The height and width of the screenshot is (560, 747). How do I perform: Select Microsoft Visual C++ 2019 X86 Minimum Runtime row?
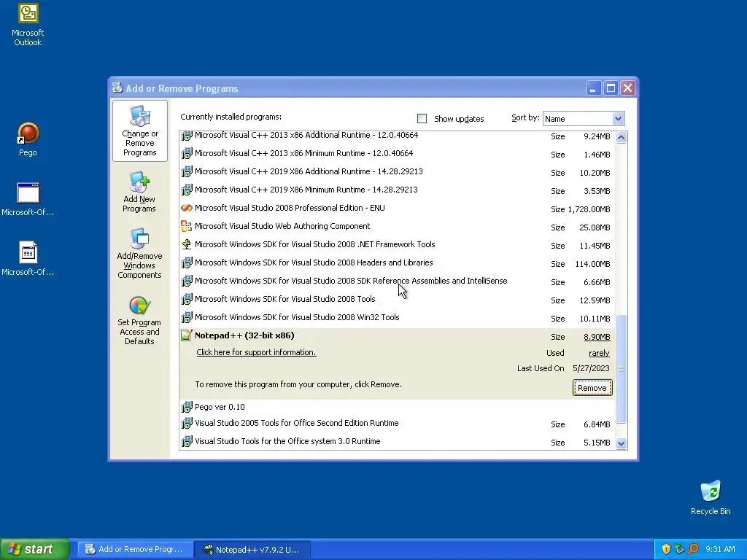click(398, 190)
